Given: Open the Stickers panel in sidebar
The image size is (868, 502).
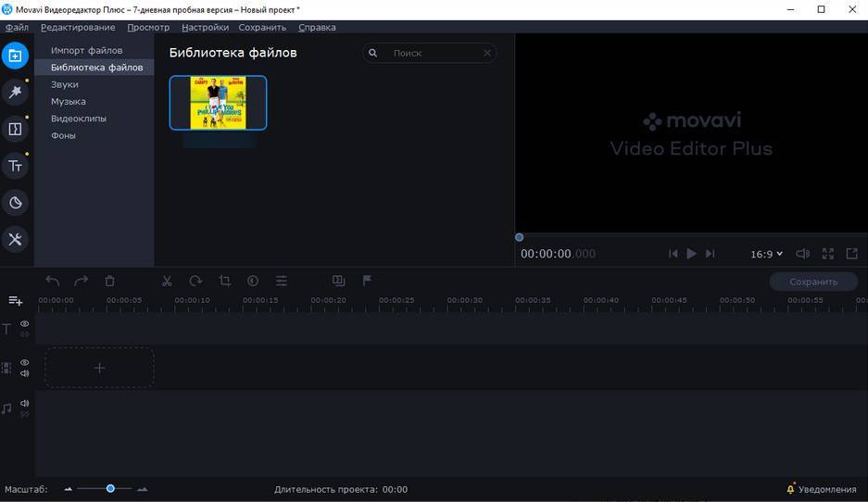Looking at the screenshot, I should coord(15,203).
